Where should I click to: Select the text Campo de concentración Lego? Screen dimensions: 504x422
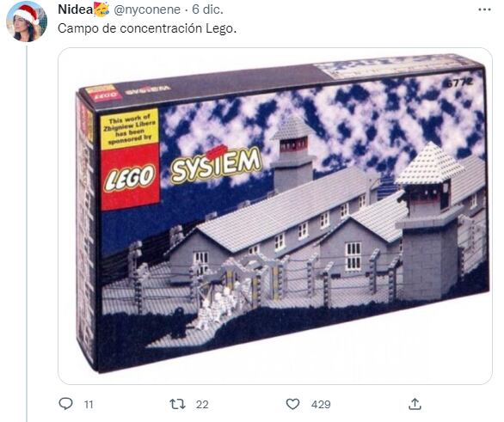pos(147,28)
